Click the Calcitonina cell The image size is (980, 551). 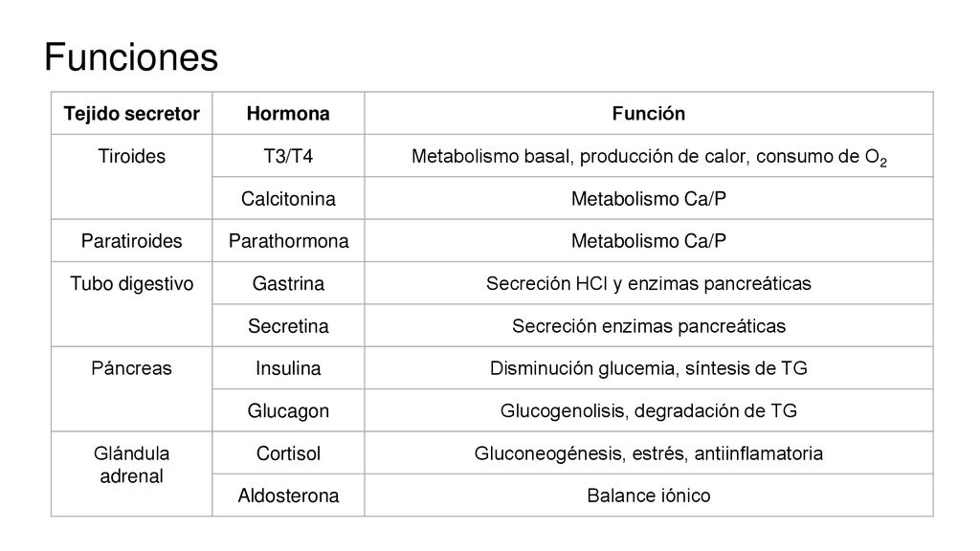coord(288,198)
